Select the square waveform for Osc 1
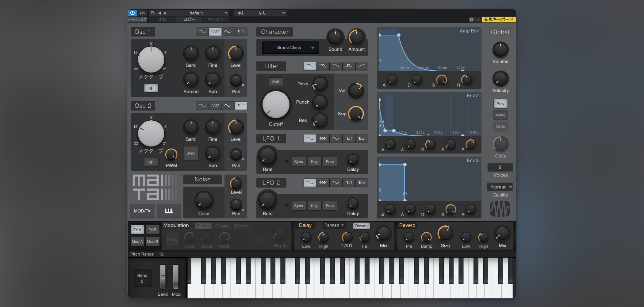 click(241, 32)
